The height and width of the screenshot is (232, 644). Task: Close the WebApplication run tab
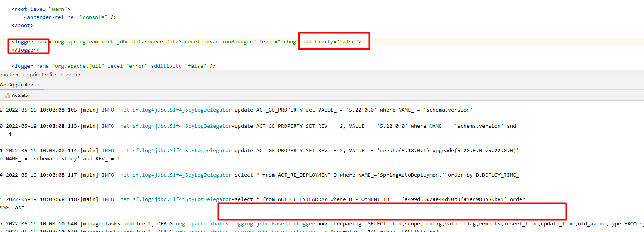click(x=39, y=85)
